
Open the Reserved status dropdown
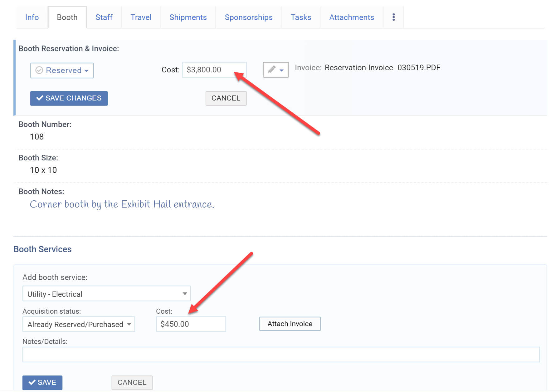click(62, 70)
